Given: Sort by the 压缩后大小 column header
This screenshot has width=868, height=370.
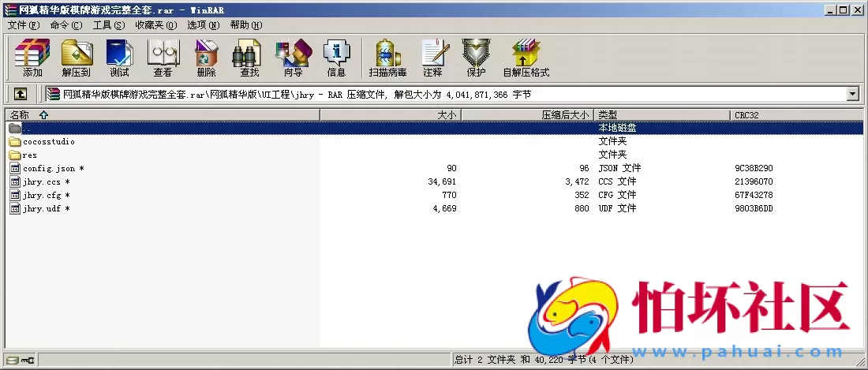Looking at the screenshot, I should click(x=528, y=115).
